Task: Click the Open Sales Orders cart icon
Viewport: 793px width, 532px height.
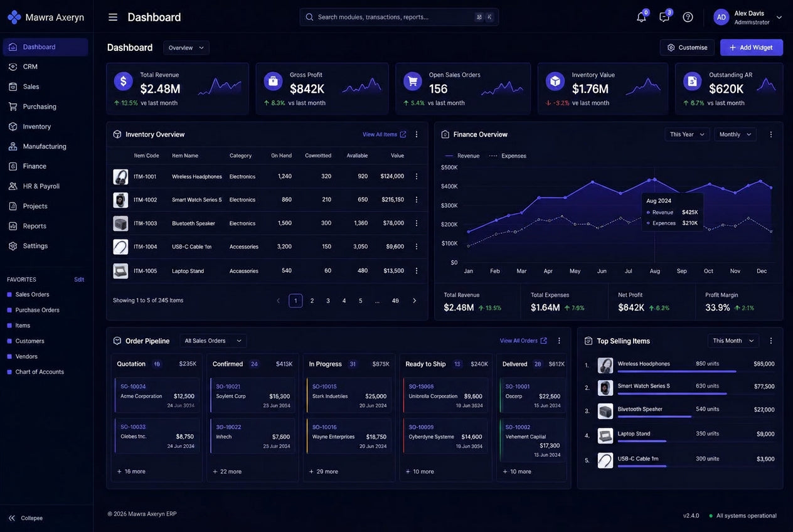Action: tap(412, 81)
